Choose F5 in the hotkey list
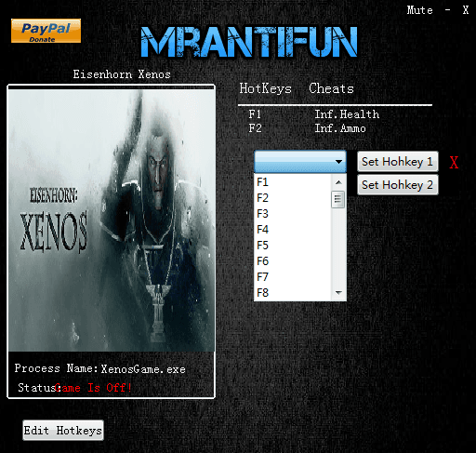This screenshot has width=476, height=453. (x=292, y=246)
